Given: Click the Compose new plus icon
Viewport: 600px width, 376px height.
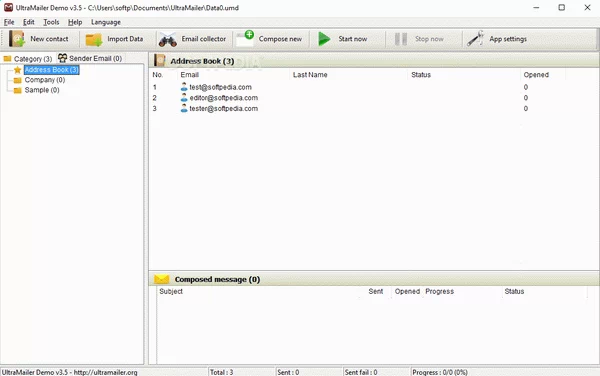Looking at the screenshot, I should coord(245,38).
